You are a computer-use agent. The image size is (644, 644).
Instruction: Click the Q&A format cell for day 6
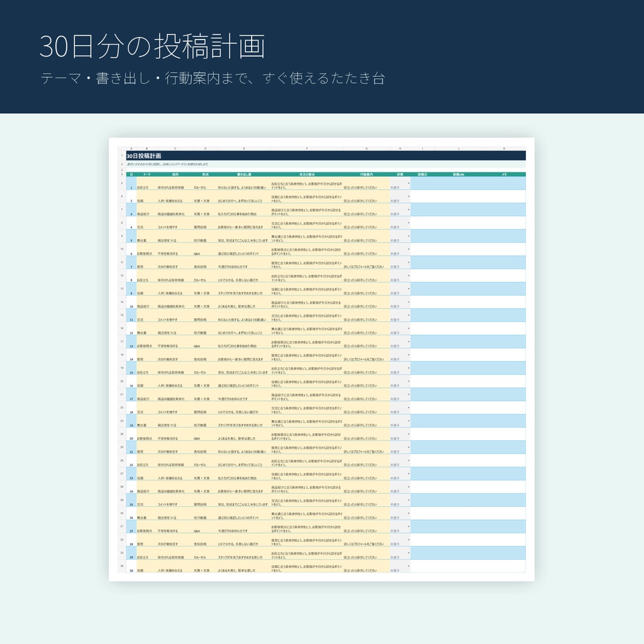[205, 249]
